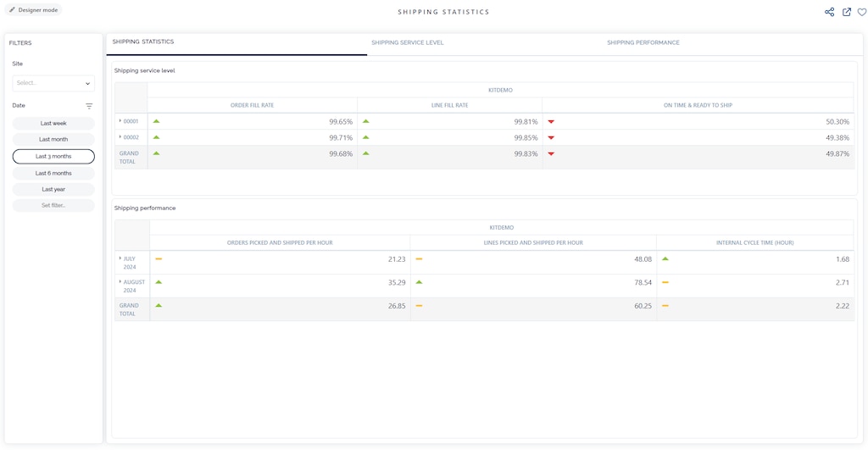Click the Set filter button

53,206
